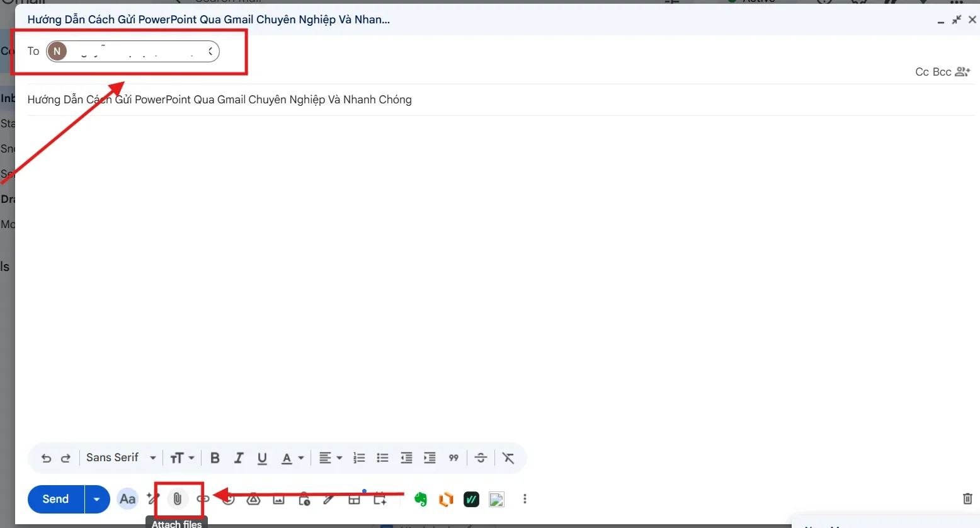Add Cc recipients

pyautogui.click(x=922, y=72)
